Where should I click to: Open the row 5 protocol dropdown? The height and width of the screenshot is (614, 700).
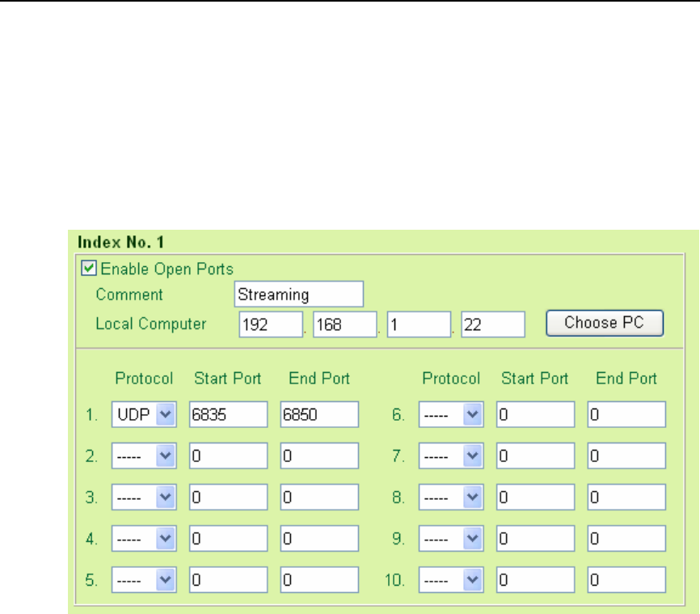click(144, 579)
